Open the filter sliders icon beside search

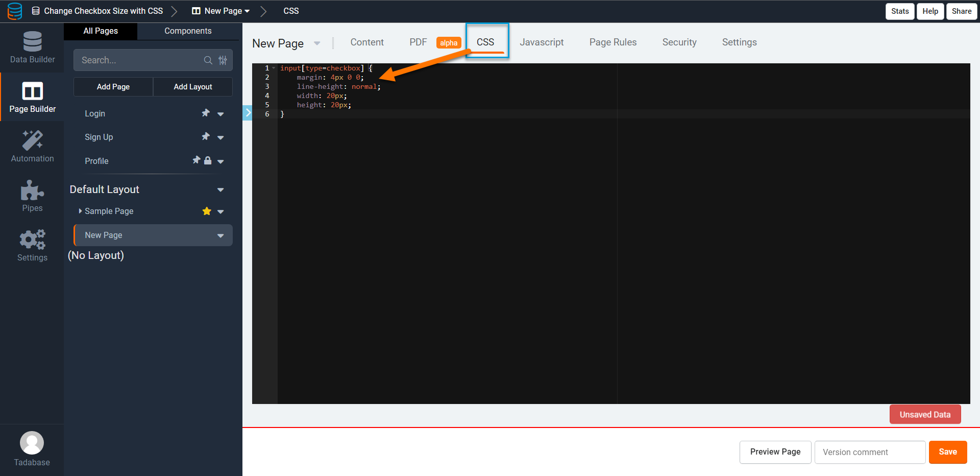point(223,60)
